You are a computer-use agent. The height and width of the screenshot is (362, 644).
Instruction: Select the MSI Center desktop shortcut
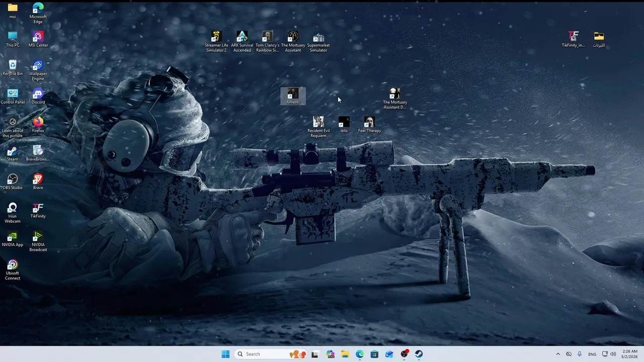pyautogui.click(x=38, y=39)
